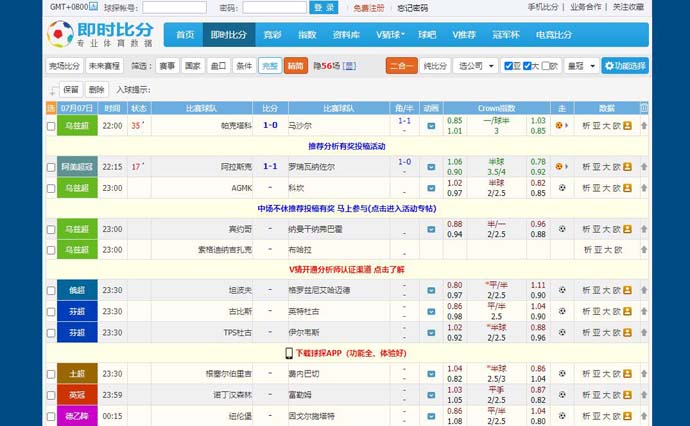The width and height of the screenshot is (690, 426).
Task: Click the 即时比分 soccer ball logo
Action: point(60,34)
